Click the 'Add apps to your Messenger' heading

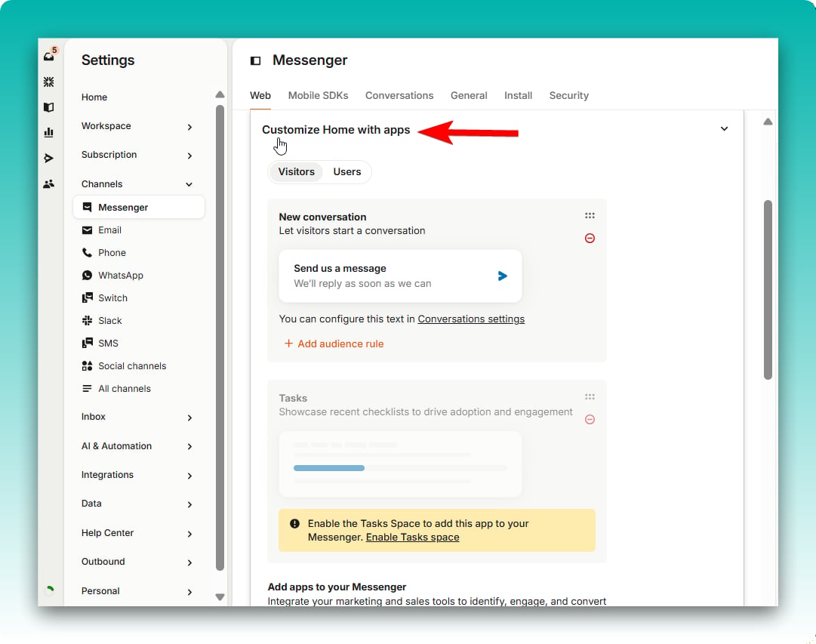[x=337, y=587]
